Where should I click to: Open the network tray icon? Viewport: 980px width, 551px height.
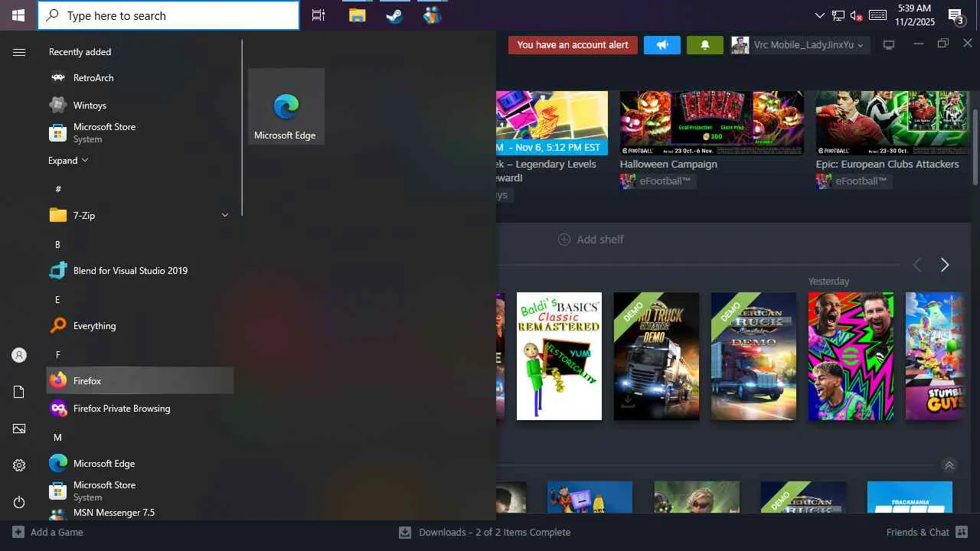[838, 15]
